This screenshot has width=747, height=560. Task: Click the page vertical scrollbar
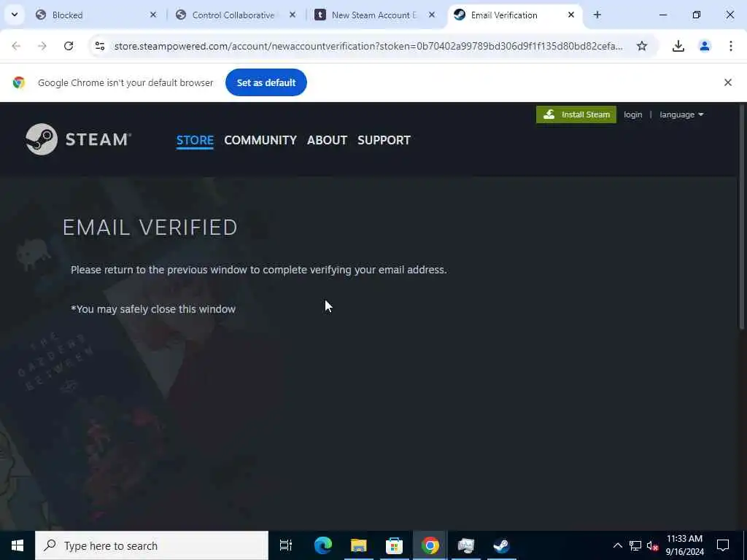(x=742, y=216)
